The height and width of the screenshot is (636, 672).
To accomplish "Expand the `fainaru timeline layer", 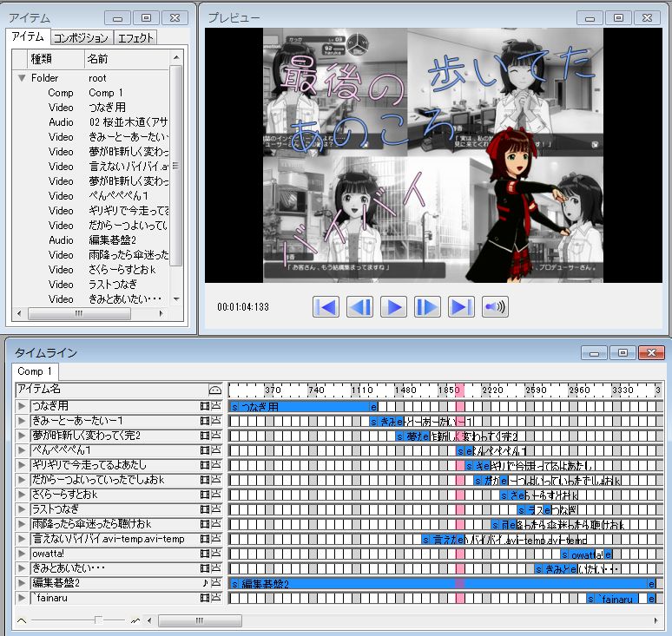I will 22,598.
